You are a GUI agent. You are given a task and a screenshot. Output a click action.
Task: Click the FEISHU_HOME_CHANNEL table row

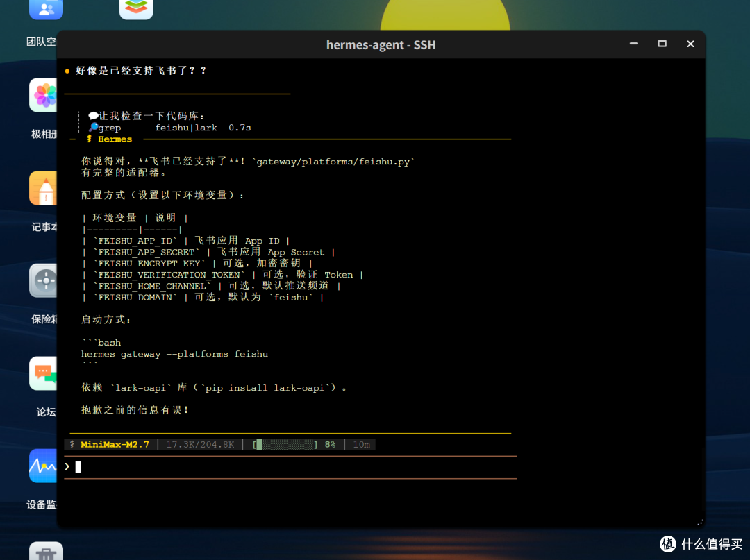211,286
